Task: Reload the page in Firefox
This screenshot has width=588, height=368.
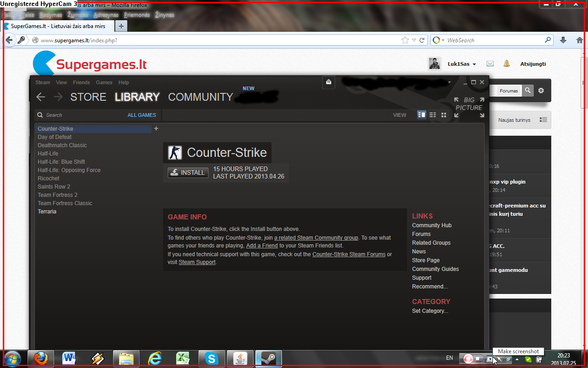Action: [x=422, y=40]
